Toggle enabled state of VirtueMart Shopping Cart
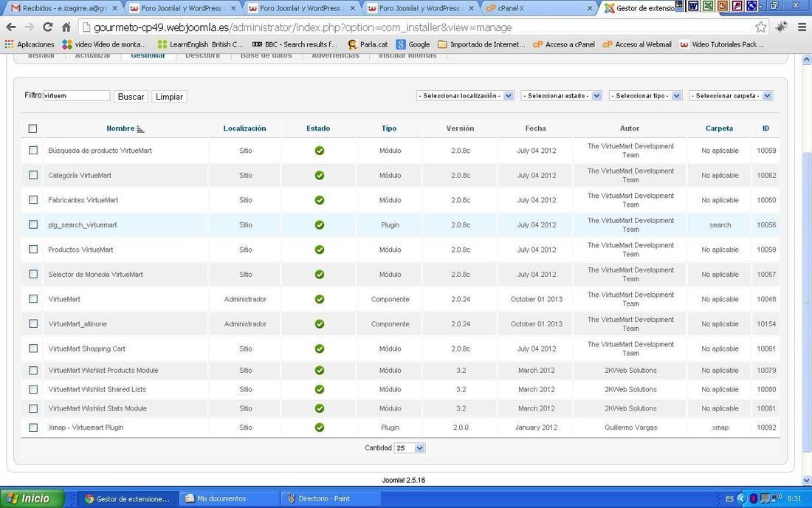The height and width of the screenshot is (508, 812). tap(319, 349)
